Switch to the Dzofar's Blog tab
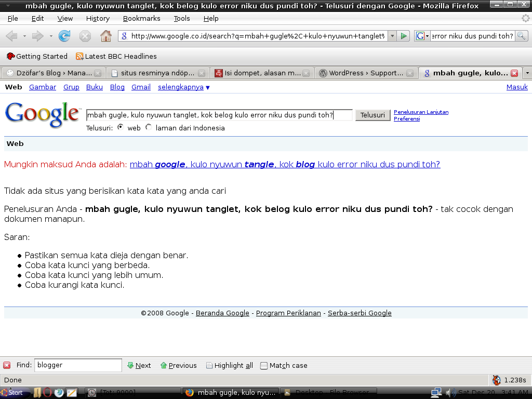 tap(54, 73)
